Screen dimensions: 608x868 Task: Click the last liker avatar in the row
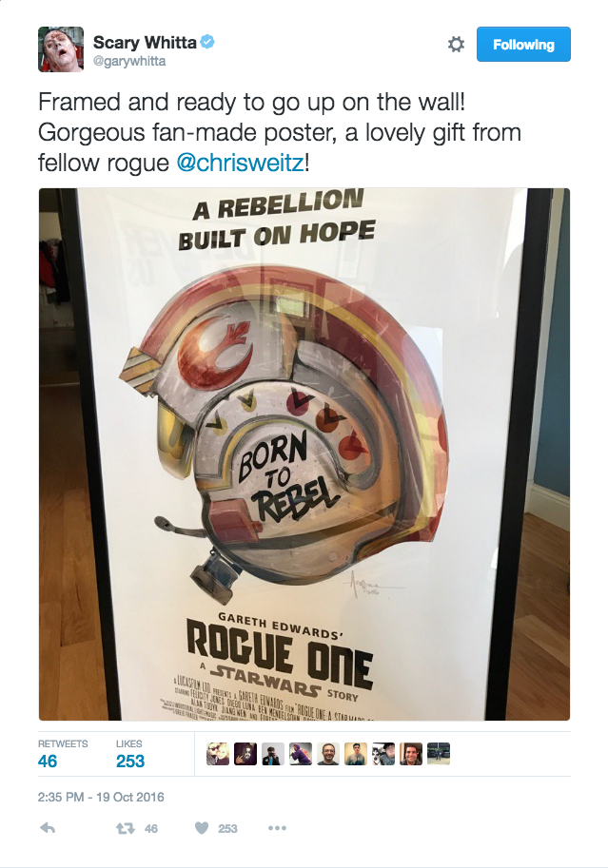coord(439,754)
